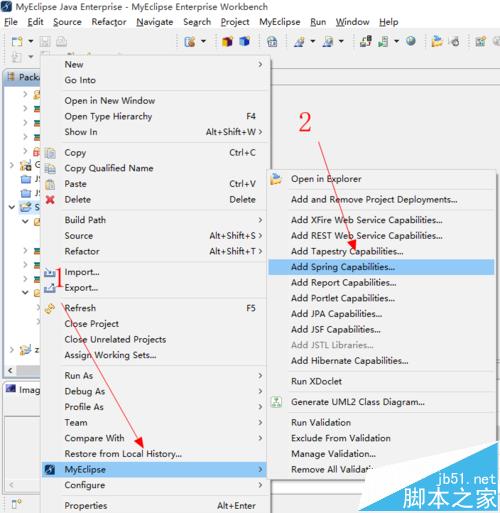This screenshot has width=500, height=513.
Task: Select Add Portlet Capabilities...
Action: [381, 298]
